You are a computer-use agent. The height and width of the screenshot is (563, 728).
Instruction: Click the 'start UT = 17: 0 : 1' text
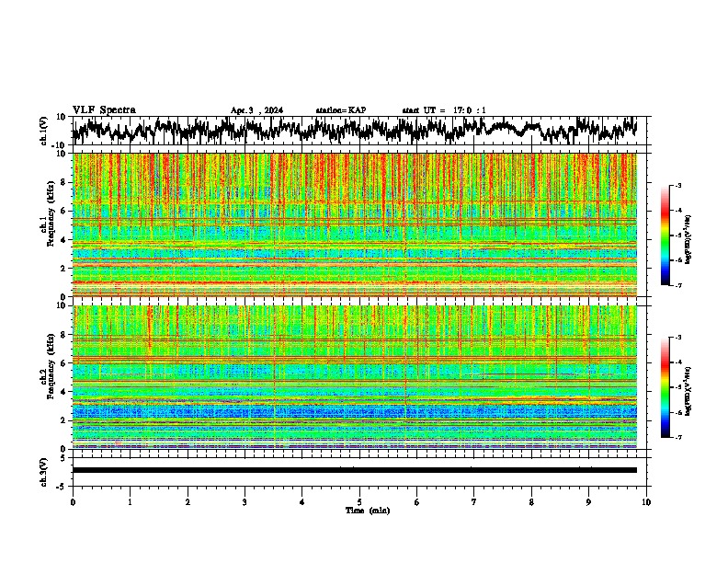pyautogui.click(x=444, y=110)
